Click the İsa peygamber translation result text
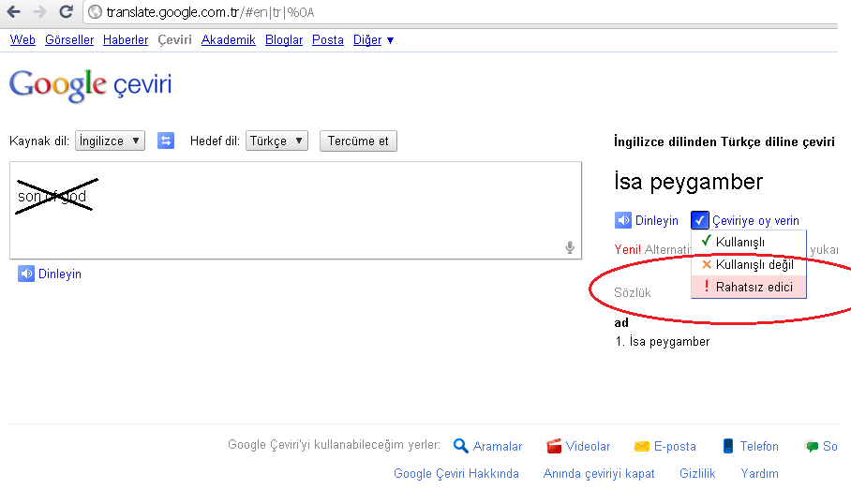This screenshot has width=851, height=504. click(x=688, y=182)
